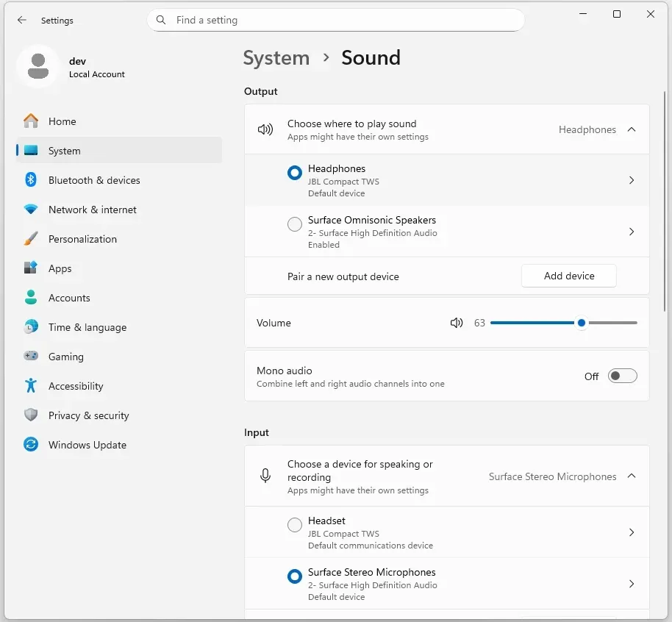Open Headset properties chevron
672x622 pixels.
(632, 532)
